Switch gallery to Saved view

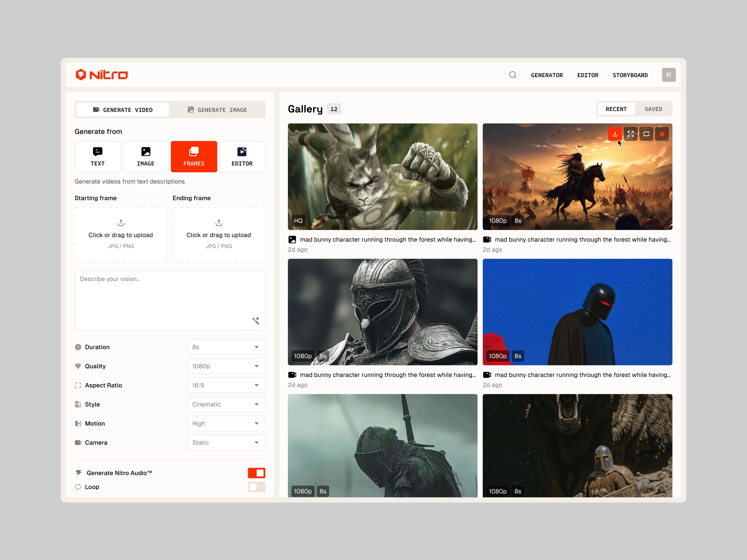point(653,109)
